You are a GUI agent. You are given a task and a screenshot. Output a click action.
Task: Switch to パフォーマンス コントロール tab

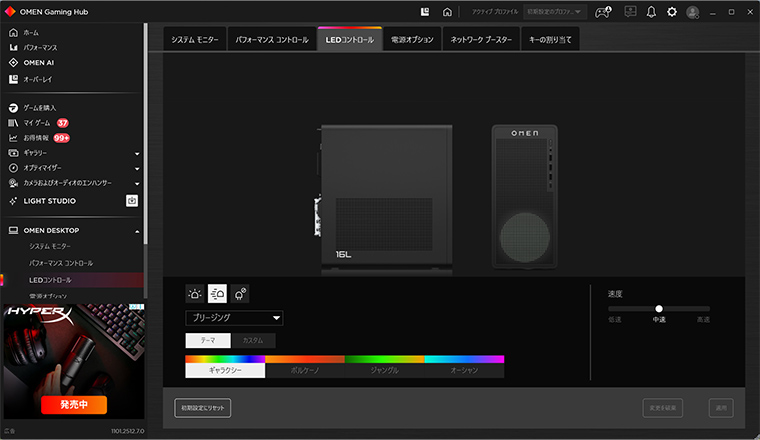pyautogui.click(x=272, y=39)
